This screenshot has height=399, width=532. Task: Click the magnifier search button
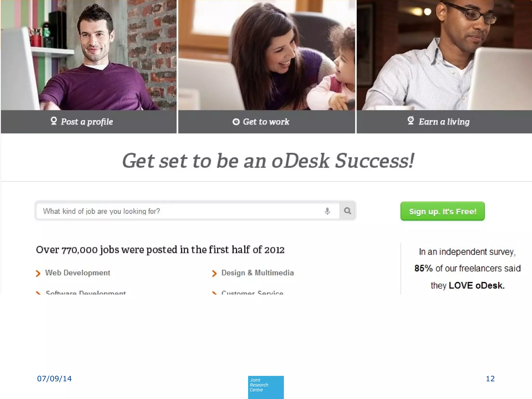[347, 211]
